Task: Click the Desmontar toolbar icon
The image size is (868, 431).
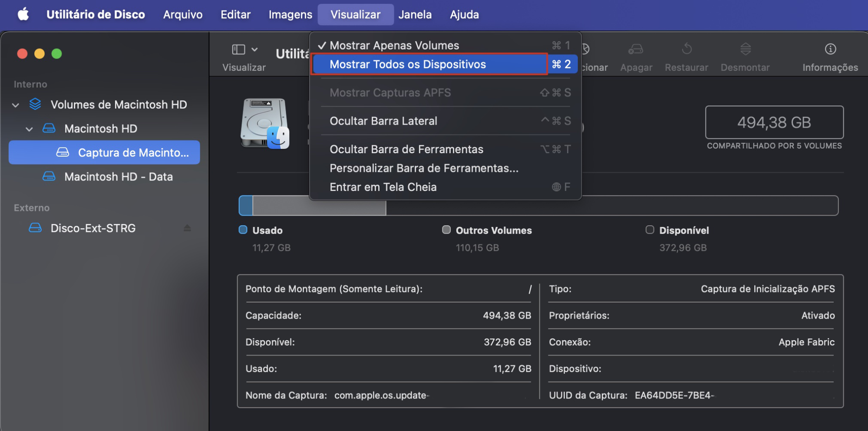Action: (x=746, y=49)
